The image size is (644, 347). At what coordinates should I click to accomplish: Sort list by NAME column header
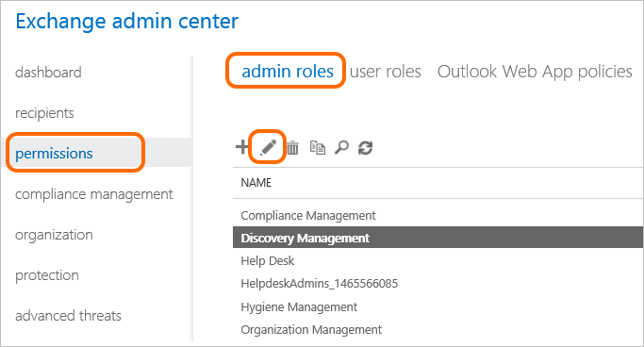coord(256,182)
